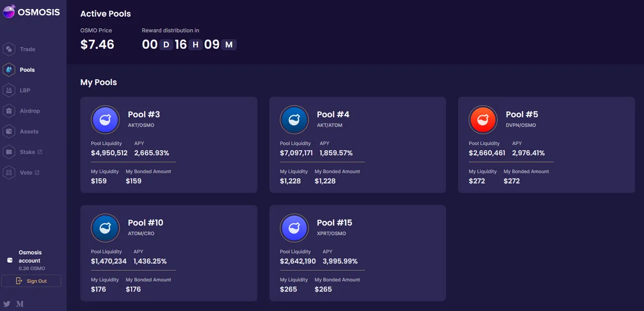Image resolution: width=644 pixels, height=311 pixels.
Task: Open the Pool #4 AKT/ATOM card title
Action: tap(333, 115)
